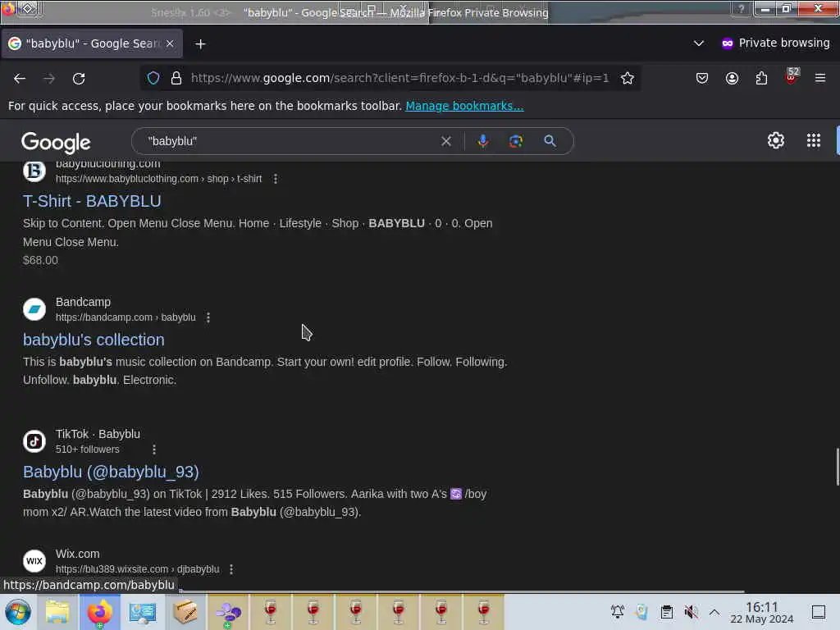Viewport: 840px width, 630px height.
Task: Click the show desktop button
Action: pos(819,612)
